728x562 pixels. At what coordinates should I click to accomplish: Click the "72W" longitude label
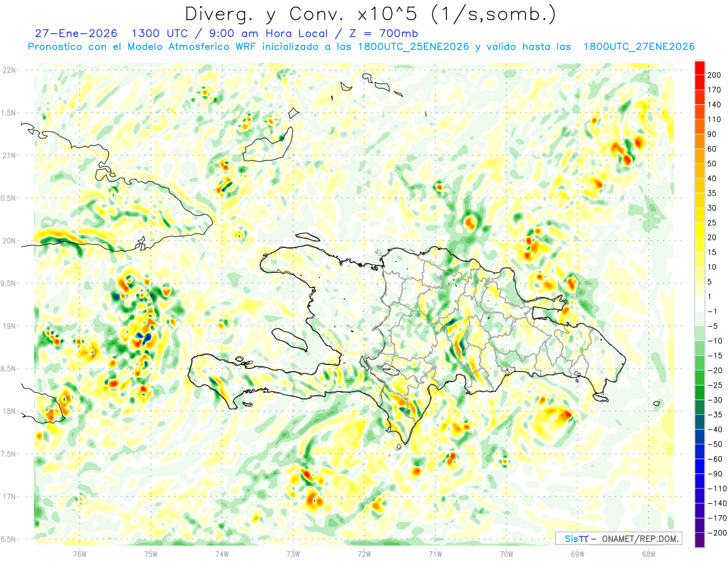tap(364, 554)
